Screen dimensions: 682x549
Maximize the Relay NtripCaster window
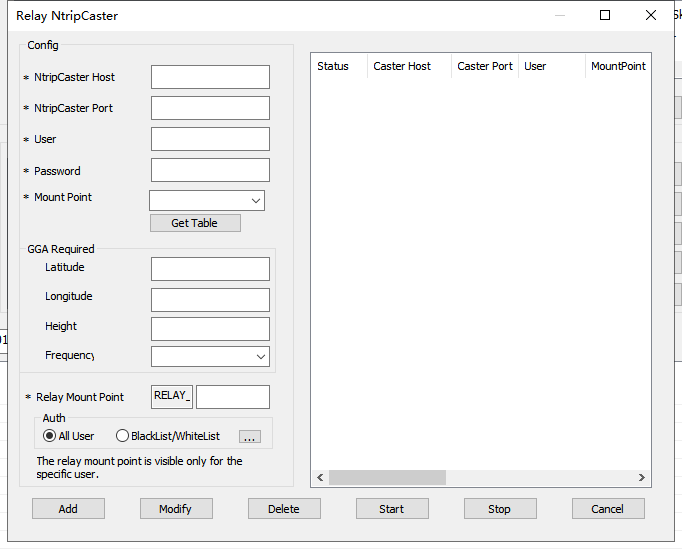[605, 15]
